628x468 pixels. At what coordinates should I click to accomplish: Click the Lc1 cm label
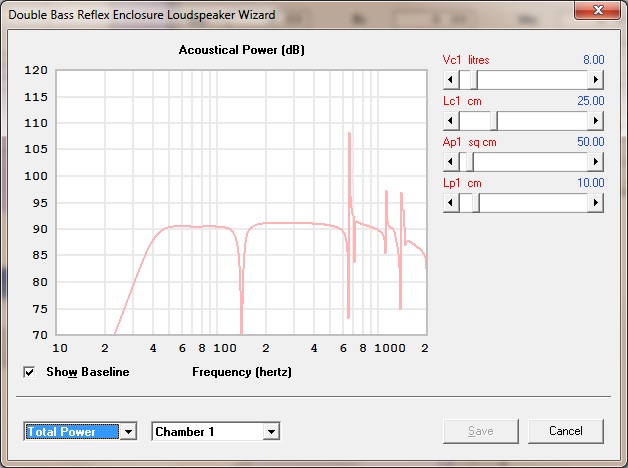tap(462, 101)
